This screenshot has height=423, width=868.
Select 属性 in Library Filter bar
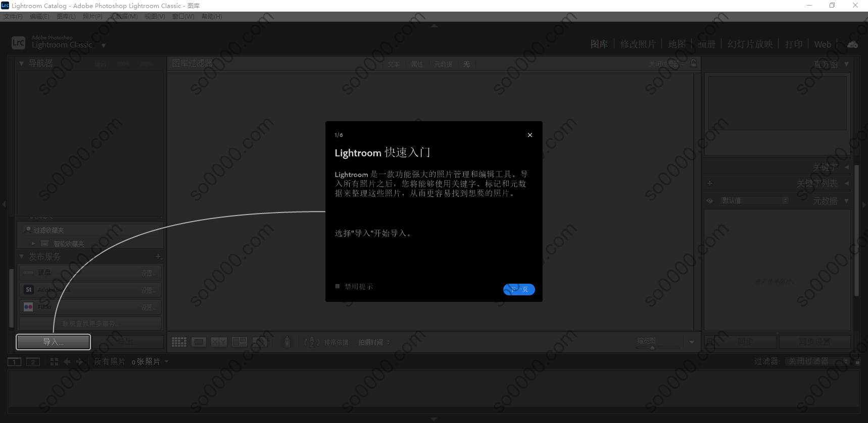coord(417,64)
